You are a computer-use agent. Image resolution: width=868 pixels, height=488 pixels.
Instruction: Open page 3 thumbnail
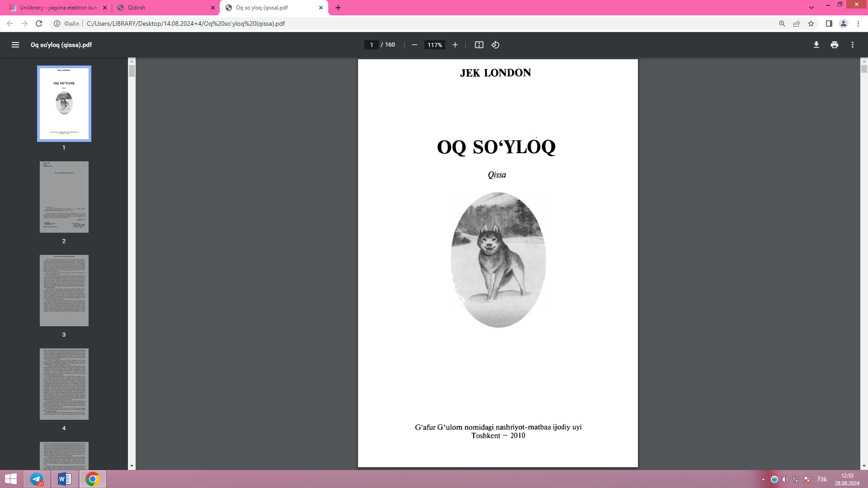point(64,291)
